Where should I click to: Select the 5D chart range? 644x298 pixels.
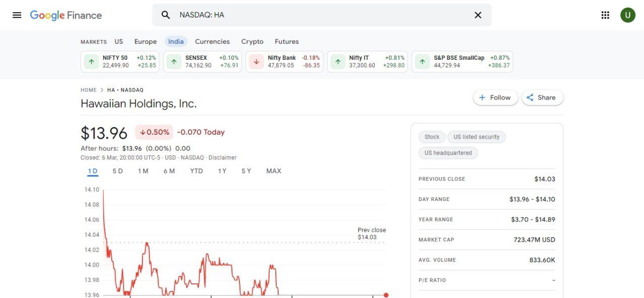tap(118, 171)
